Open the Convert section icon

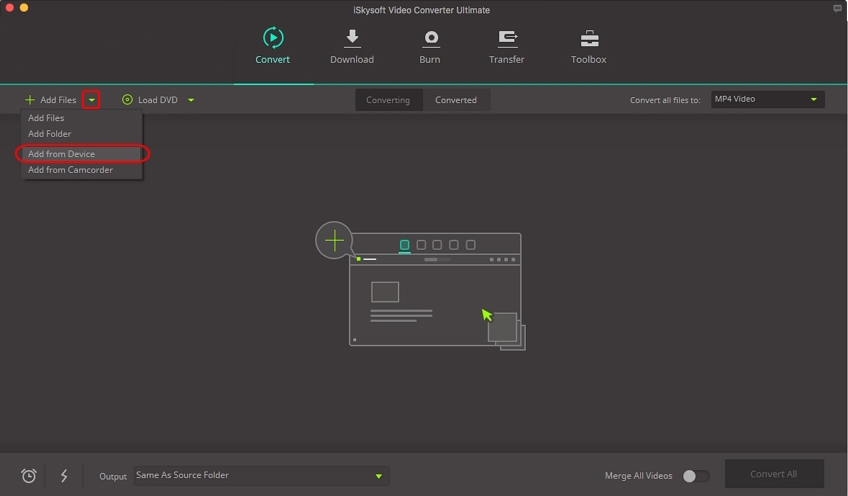click(272, 38)
